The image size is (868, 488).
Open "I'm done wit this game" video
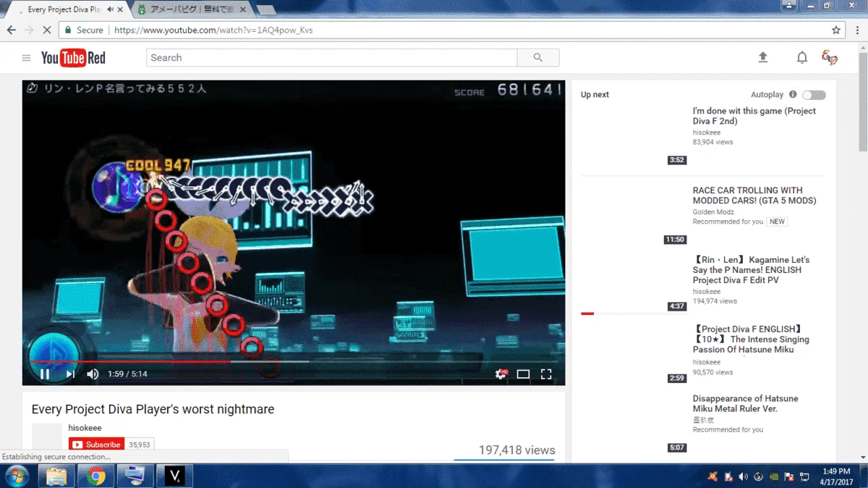[x=754, y=116]
